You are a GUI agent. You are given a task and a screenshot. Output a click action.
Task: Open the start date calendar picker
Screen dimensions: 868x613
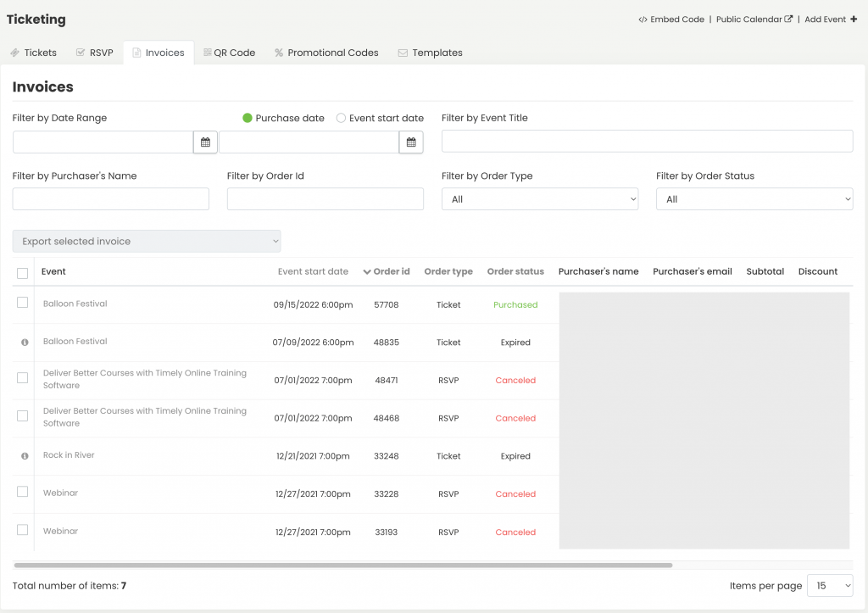[205, 142]
